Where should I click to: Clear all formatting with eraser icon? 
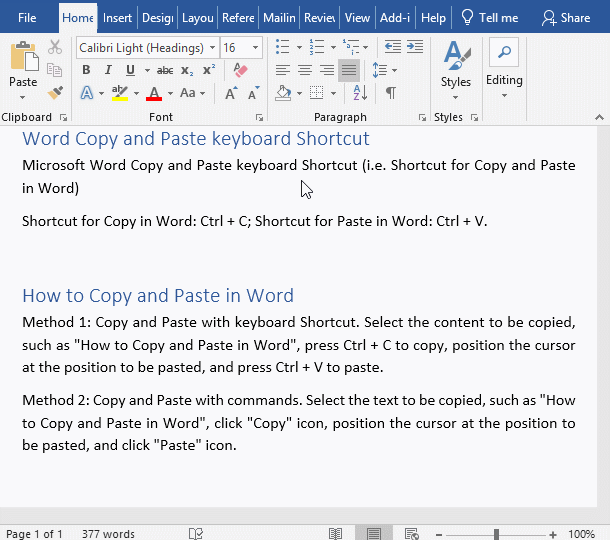point(240,70)
